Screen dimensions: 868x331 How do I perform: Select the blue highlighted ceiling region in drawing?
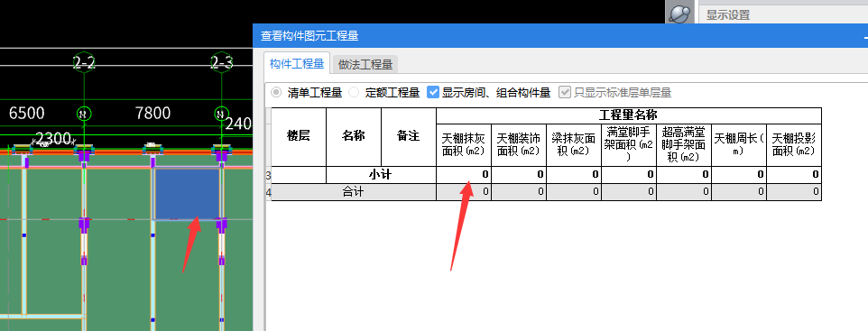(x=187, y=194)
